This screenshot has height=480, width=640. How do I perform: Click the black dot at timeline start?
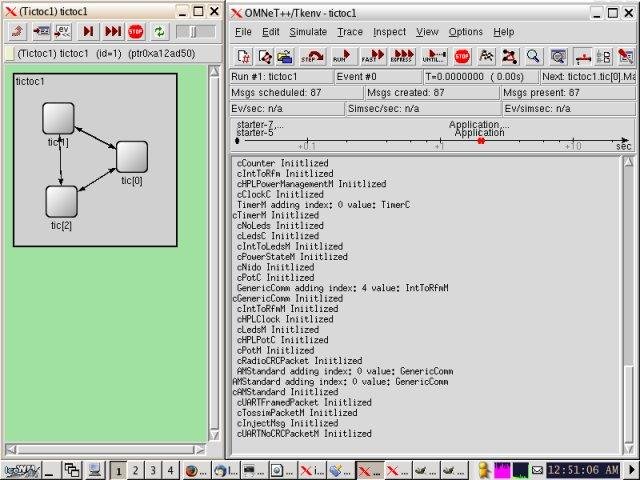click(237, 141)
